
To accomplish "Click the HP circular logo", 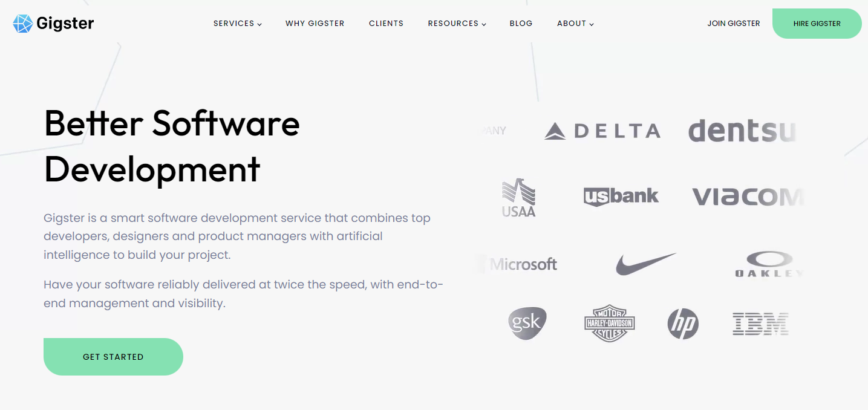I will point(683,324).
